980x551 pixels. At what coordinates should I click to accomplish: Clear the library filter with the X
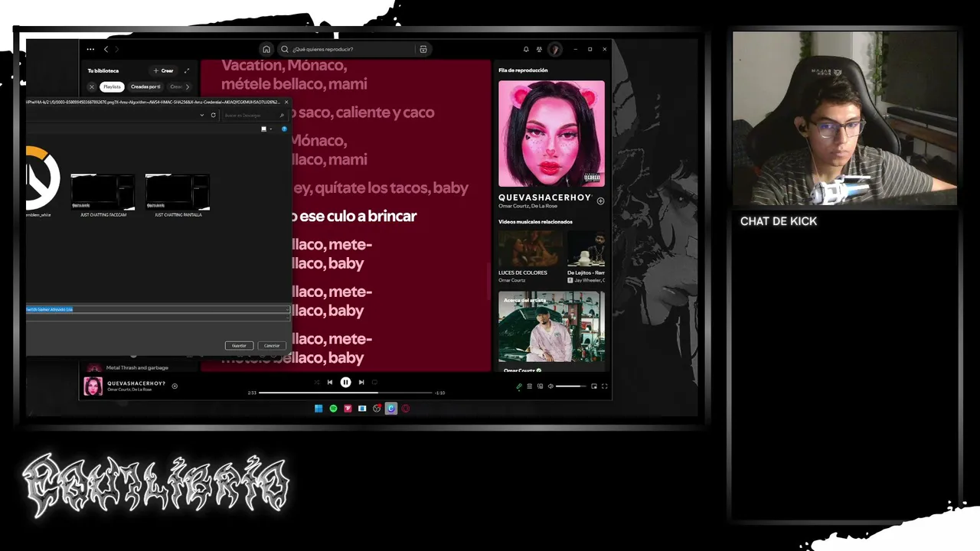92,86
